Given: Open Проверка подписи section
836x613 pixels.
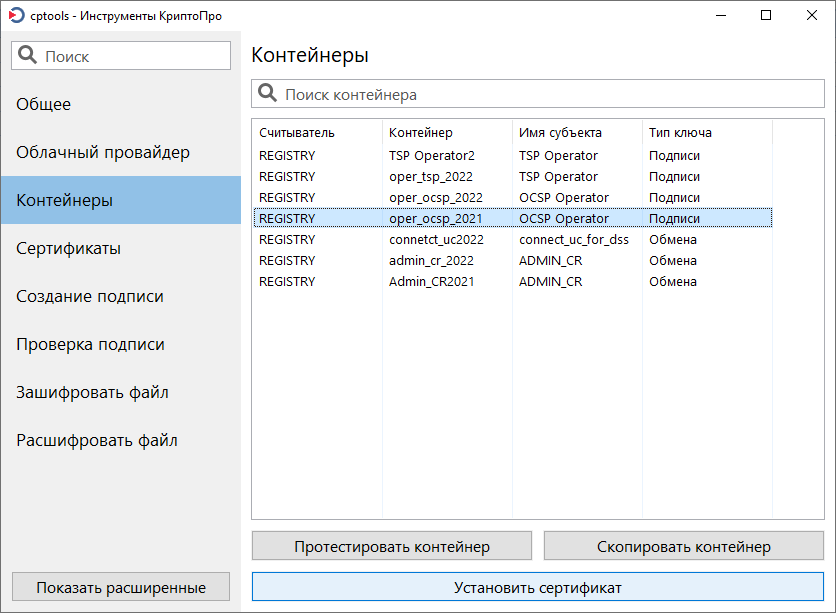Looking at the screenshot, I should (x=121, y=344).
